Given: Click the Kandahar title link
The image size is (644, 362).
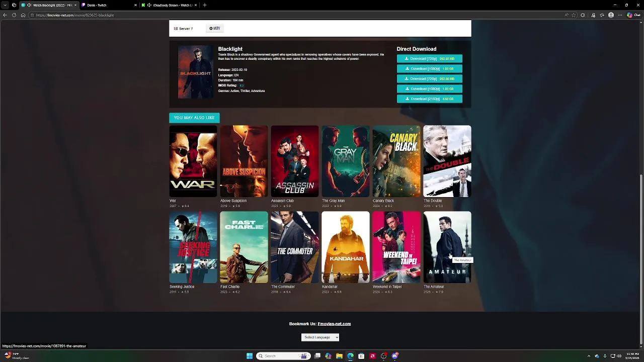Looking at the screenshot, I should (x=330, y=287).
